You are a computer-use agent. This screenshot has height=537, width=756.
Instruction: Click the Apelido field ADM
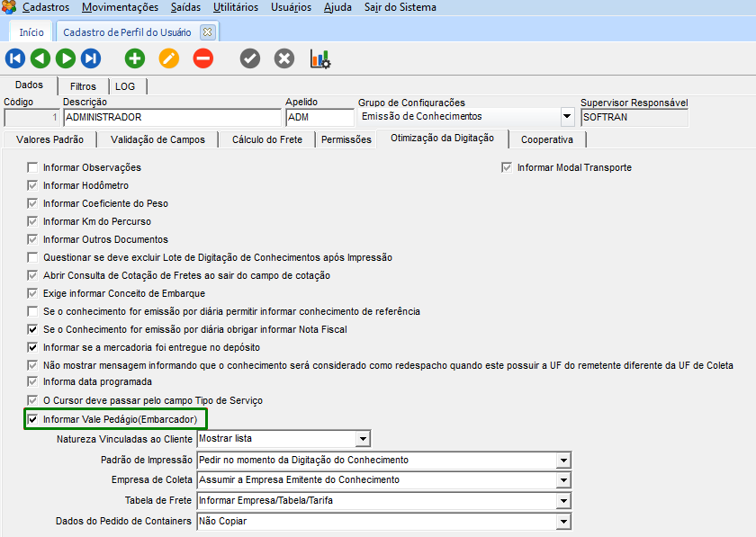(x=320, y=117)
